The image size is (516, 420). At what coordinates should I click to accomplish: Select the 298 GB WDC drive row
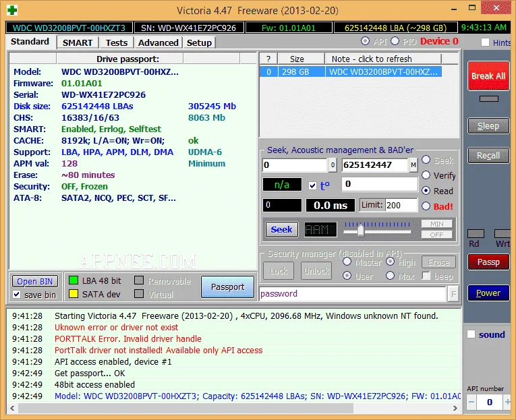351,71
